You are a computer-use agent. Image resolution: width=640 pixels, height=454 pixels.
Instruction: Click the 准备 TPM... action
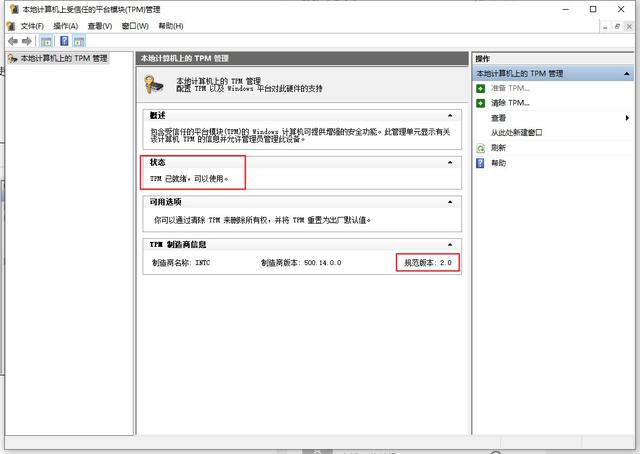(x=510, y=88)
